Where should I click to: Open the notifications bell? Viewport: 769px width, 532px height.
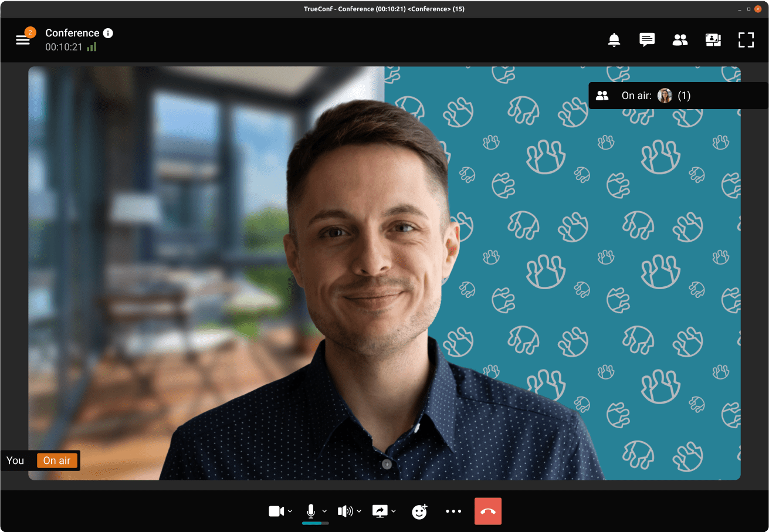pyautogui.click(x=614, y=40)
